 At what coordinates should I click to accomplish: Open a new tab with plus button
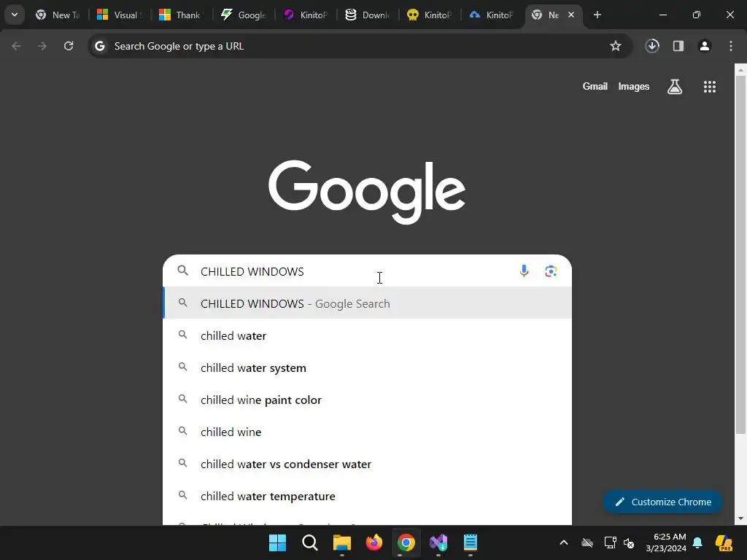click(597, 15)
